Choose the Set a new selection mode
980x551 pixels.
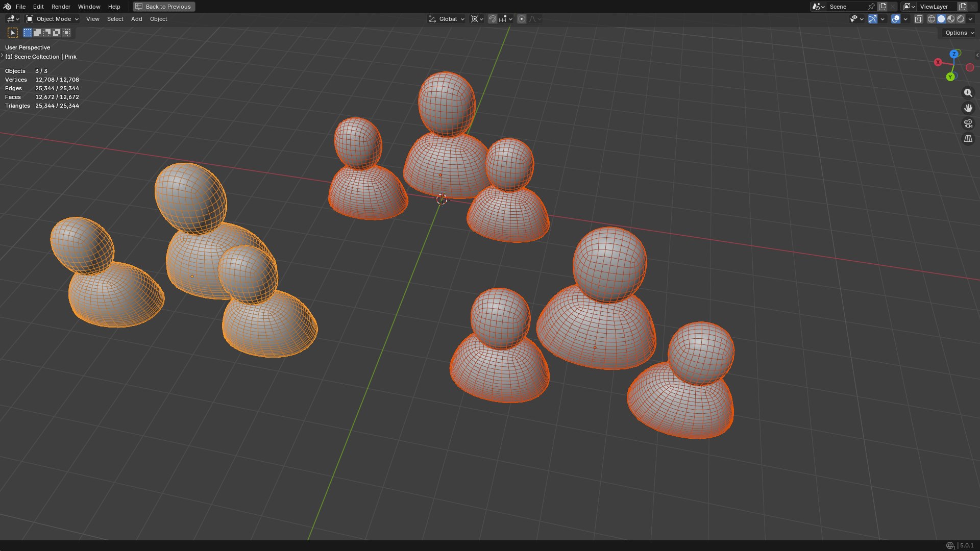[x=28, y=33]
